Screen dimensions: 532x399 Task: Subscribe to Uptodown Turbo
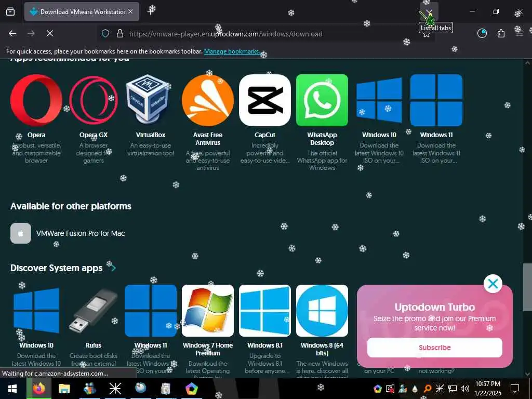coord(435,348)
